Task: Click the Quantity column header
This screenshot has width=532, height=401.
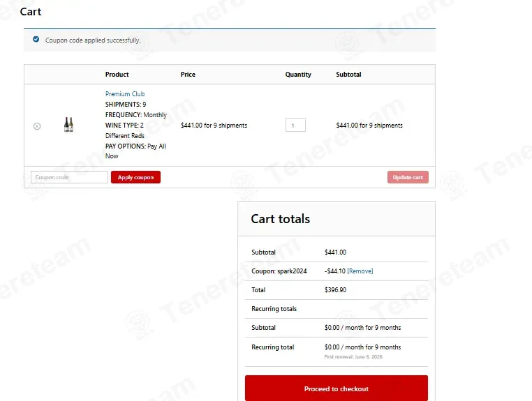Action: point(298,74)
